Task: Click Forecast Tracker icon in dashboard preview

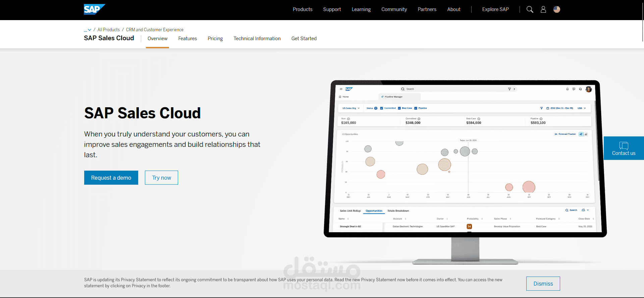Action: click(556, 134)
